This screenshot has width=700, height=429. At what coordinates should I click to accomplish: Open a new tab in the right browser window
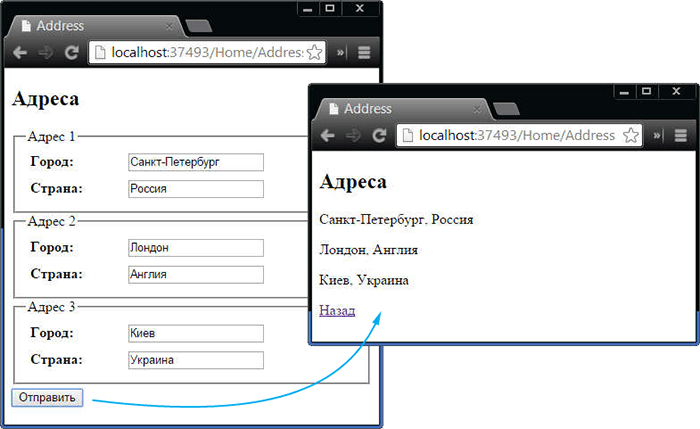[x=506, y=108]
